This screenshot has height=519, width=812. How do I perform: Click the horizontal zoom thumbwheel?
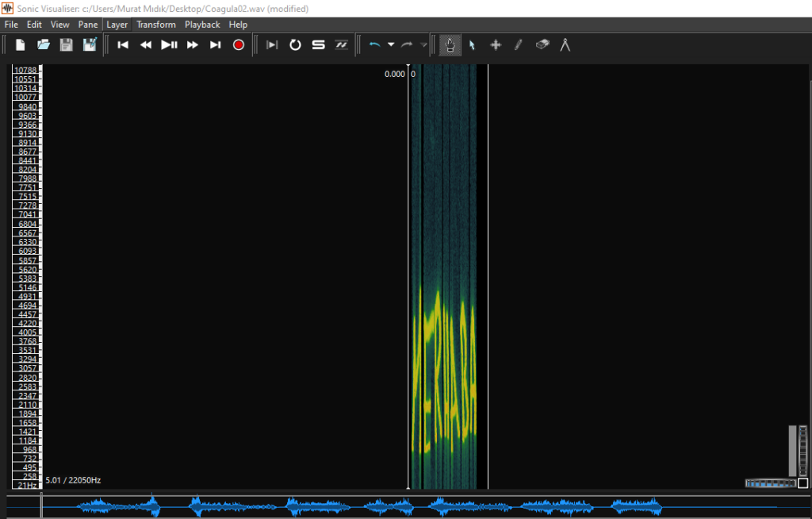pos(770,482)
